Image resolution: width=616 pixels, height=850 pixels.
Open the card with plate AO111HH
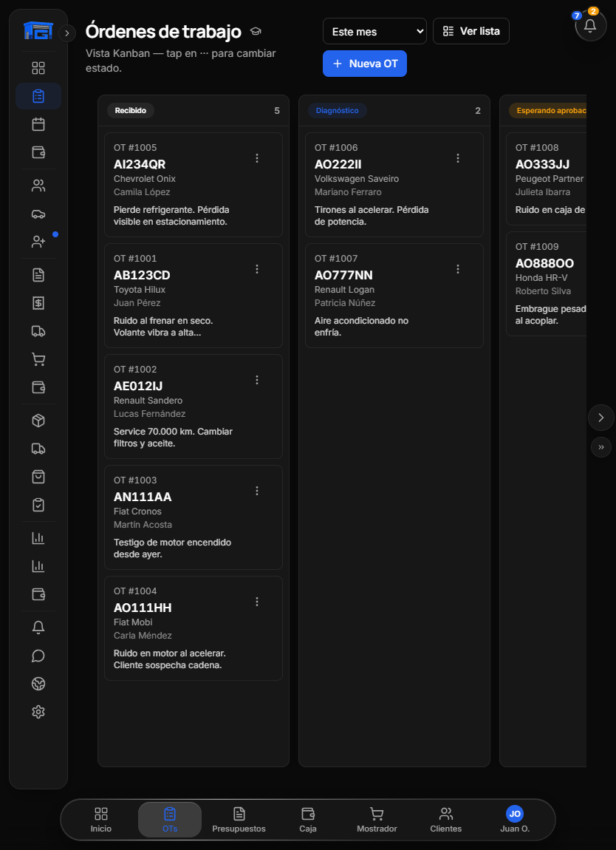click(x=194, y=628)
